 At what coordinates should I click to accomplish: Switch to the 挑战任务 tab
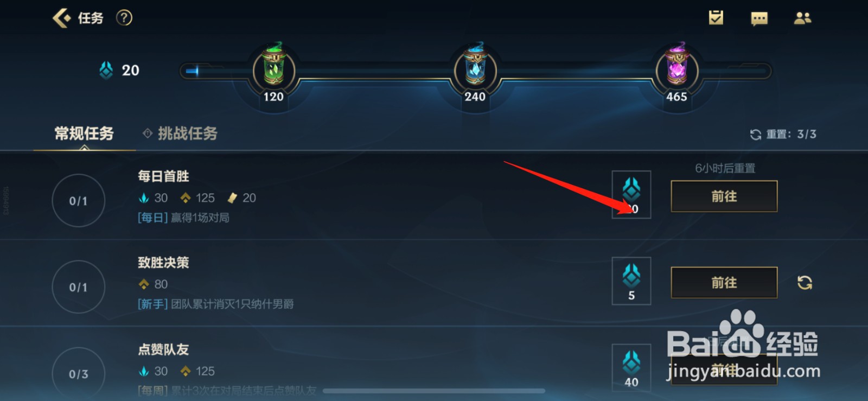(187, 133)
